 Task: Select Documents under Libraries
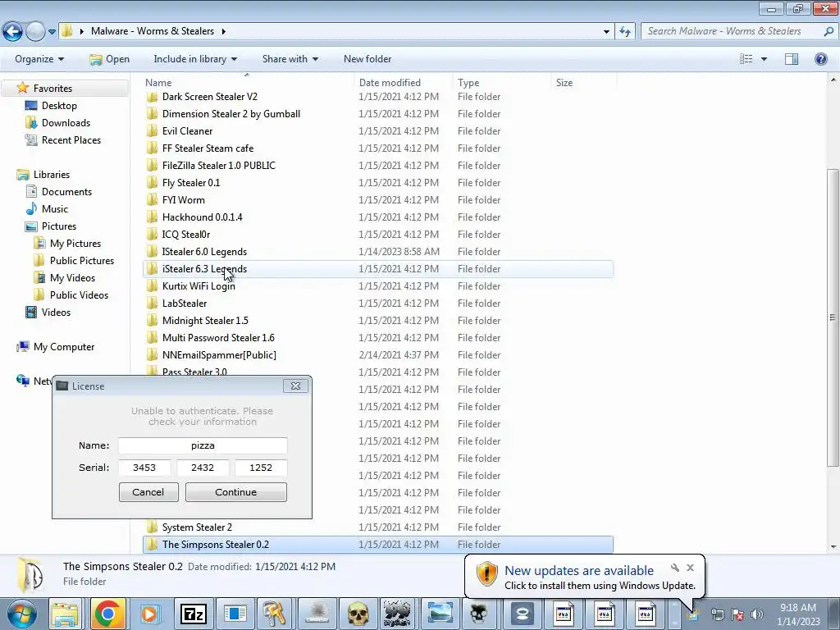[66, 192]
